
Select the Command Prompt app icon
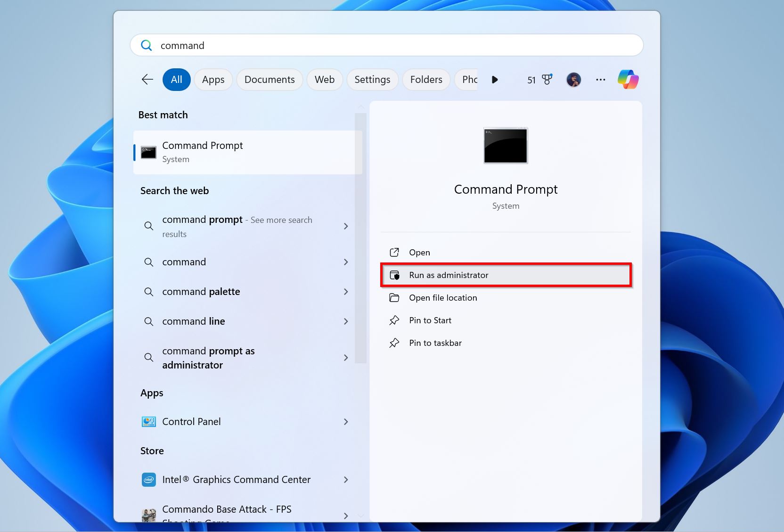point(148,152)
